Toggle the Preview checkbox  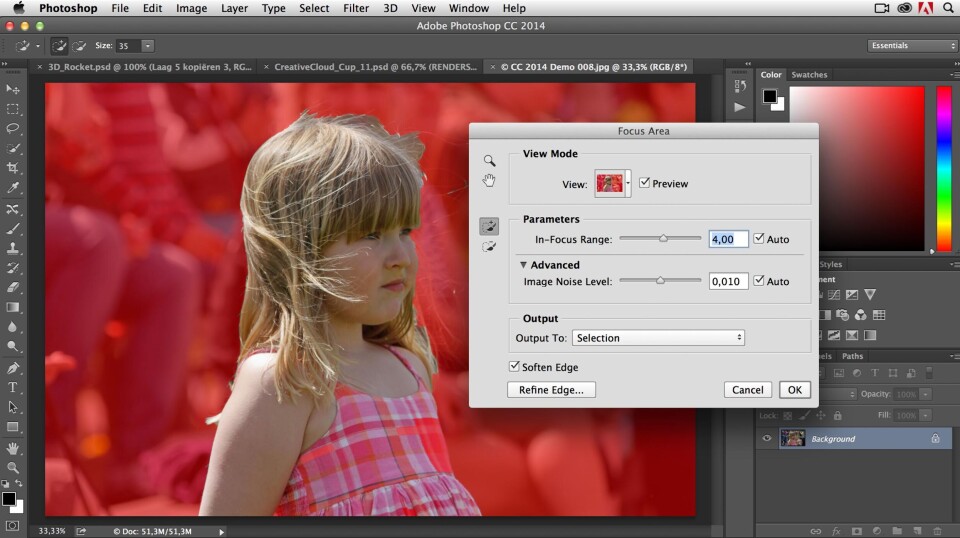tap(645, 183)
